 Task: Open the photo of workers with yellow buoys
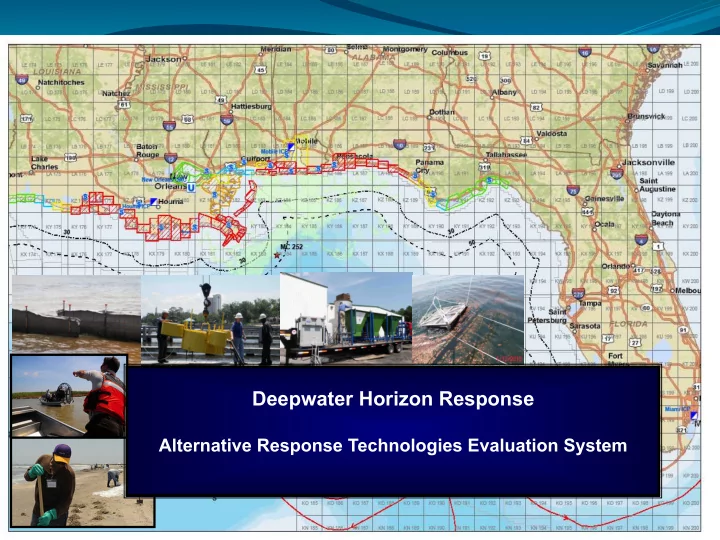pos(210,320)
